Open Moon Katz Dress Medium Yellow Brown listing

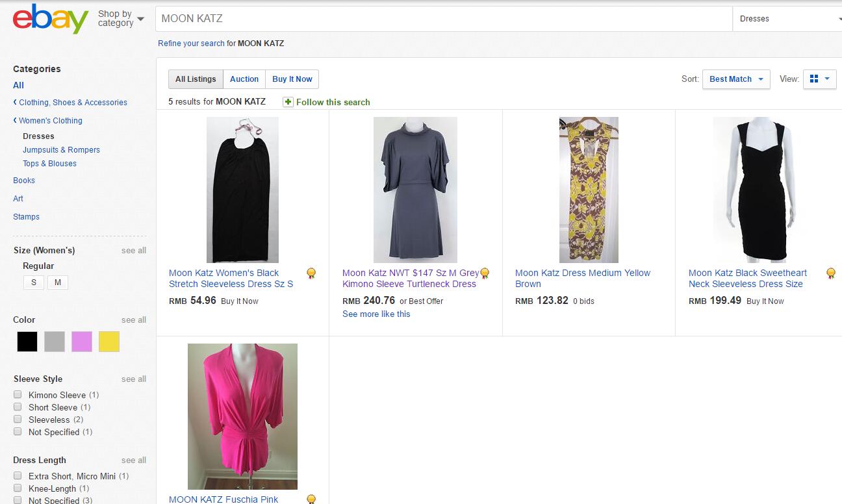(x=583, y=279)
